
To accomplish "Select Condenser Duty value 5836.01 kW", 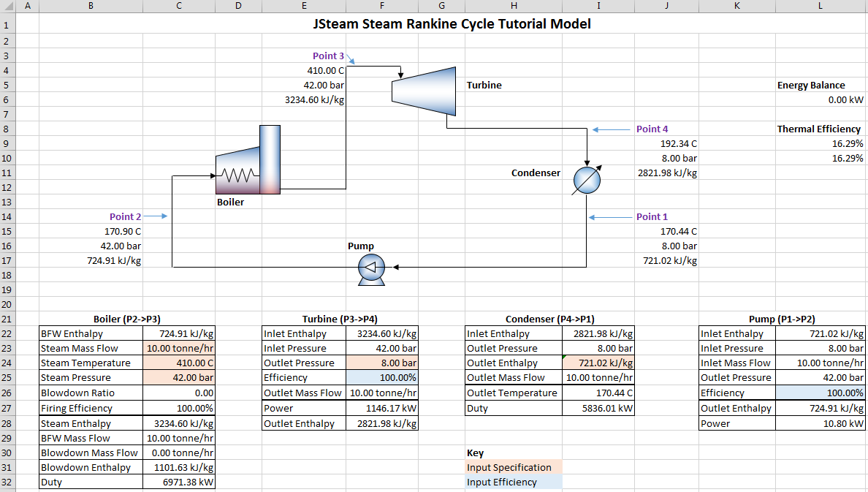I will (x=598, y=409).
